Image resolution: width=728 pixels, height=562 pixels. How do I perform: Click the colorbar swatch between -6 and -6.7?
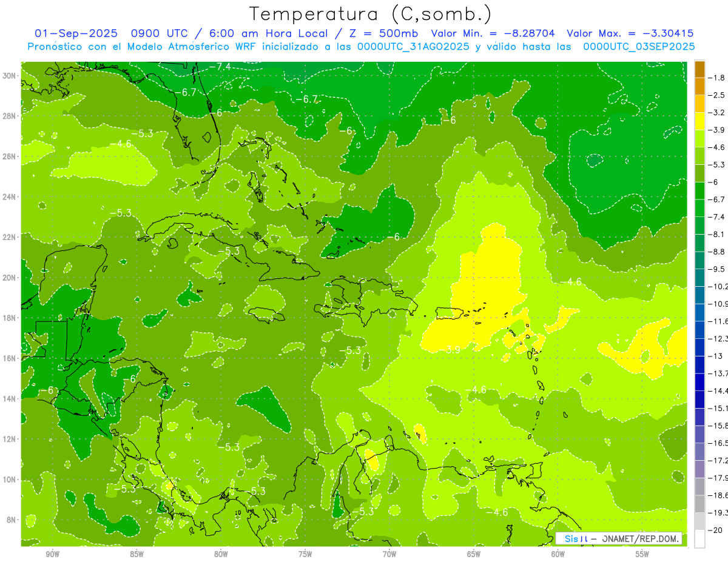[x=699, y=190]
